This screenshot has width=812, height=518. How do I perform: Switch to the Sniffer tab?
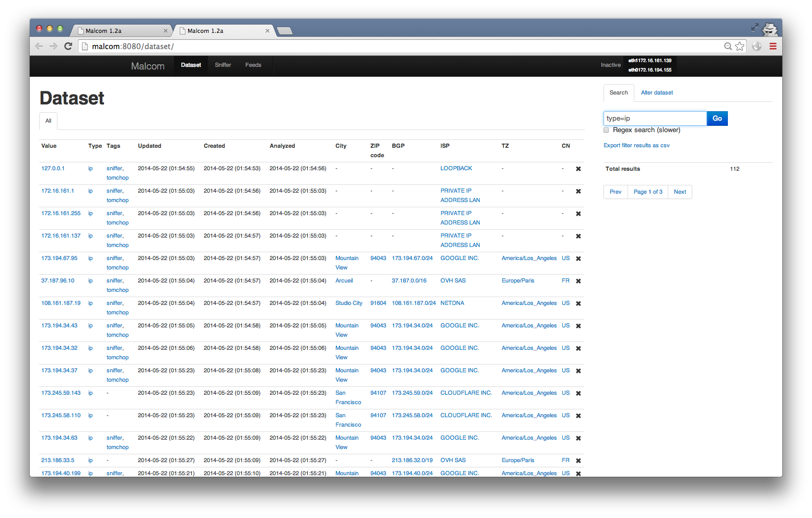pos(223,65)
